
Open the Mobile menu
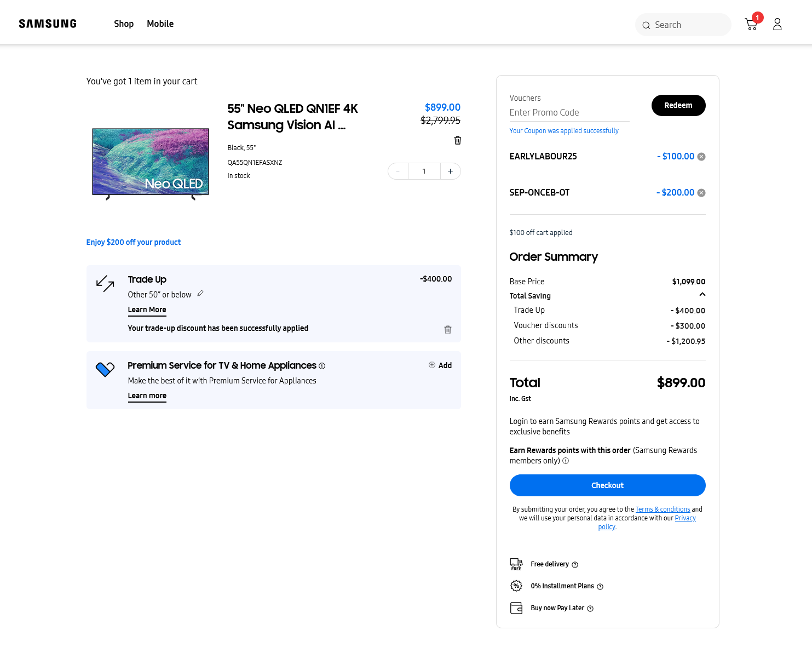tap(160, 24)
